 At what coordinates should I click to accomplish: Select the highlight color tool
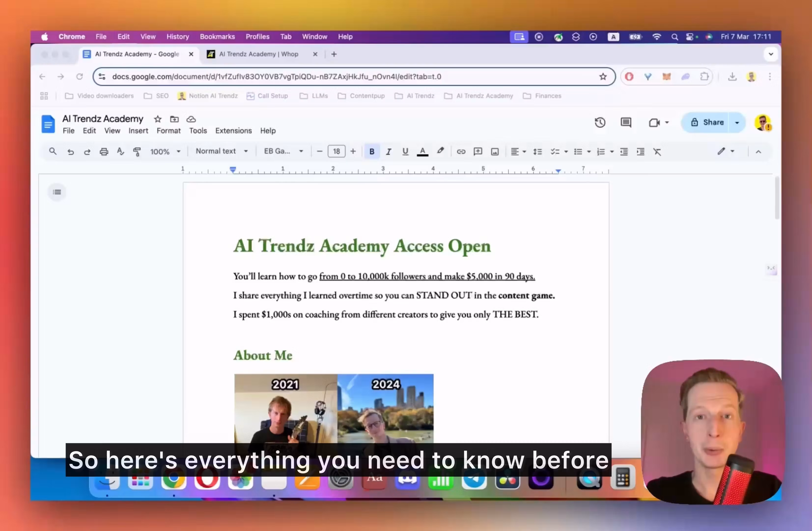tap(440, 151)
